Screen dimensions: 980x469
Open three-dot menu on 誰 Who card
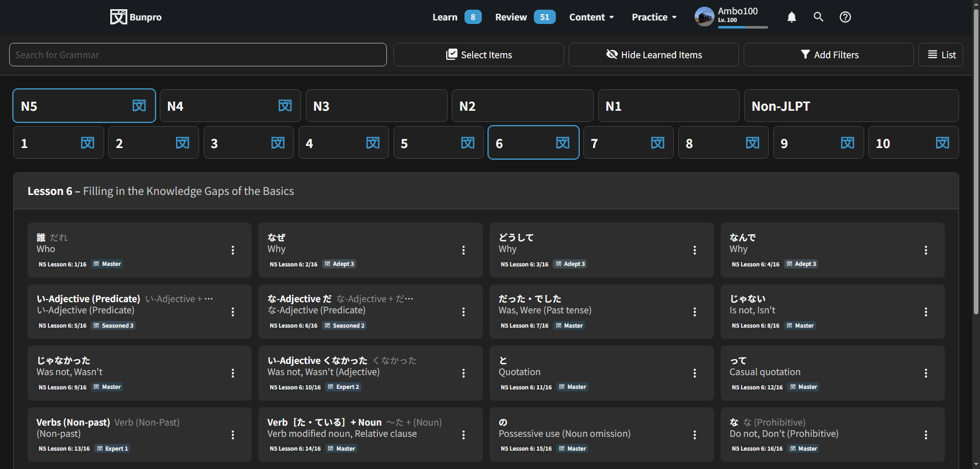tap(233, 250)
